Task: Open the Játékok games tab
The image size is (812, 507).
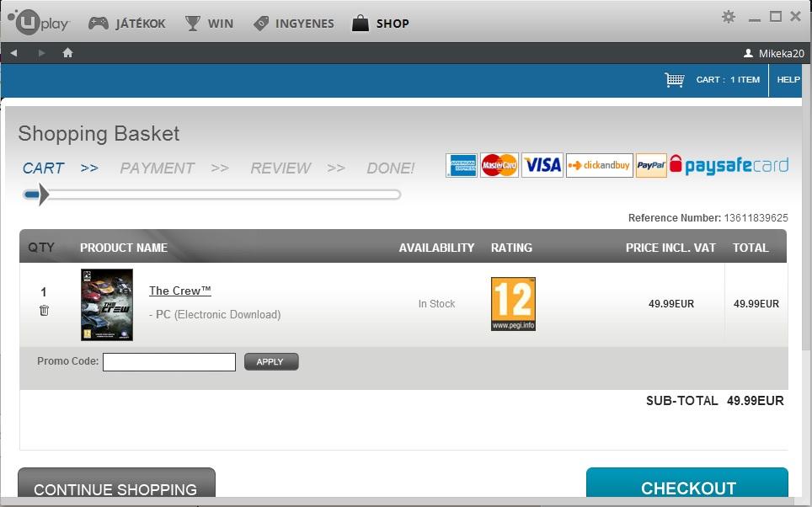Action: [x=127, y=24]
